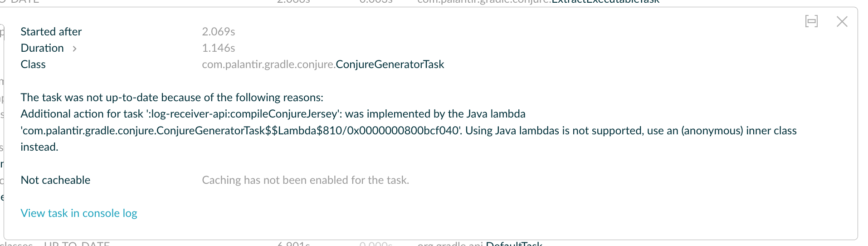Viewport: 868px width, 246px height.
Task: Click the 2.069s started-after value
Action: click(218, 32)
